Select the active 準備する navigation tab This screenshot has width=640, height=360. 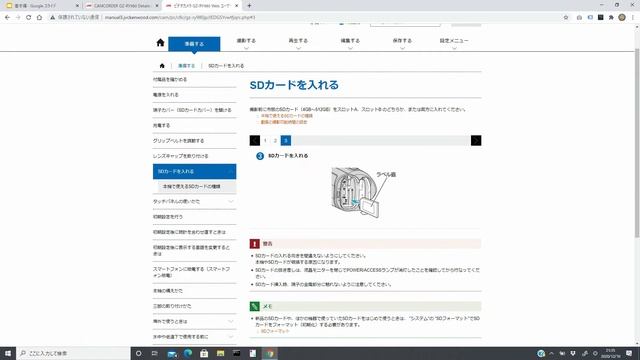pyautogui.click(x=194, y=44)
